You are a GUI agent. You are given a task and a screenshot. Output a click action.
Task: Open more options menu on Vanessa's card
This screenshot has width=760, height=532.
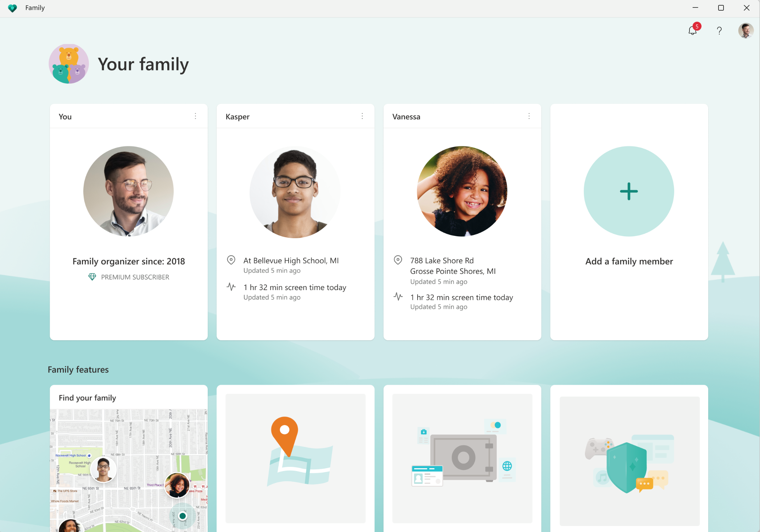tap(529, 116)
